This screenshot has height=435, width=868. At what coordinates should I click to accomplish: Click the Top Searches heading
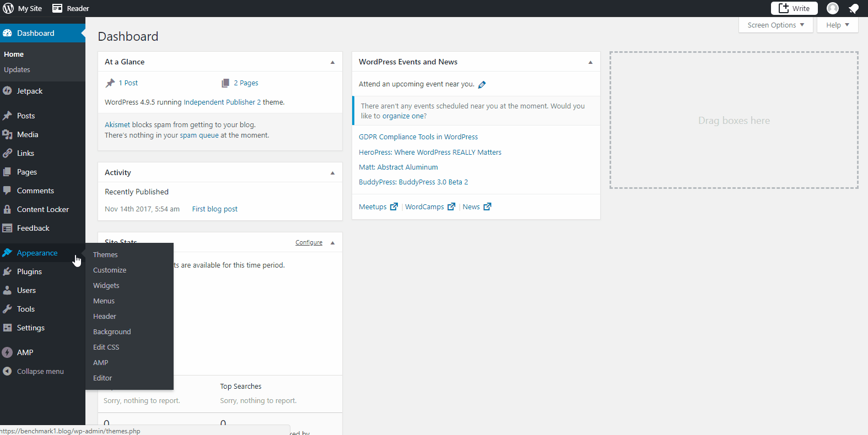pos(241,386)
